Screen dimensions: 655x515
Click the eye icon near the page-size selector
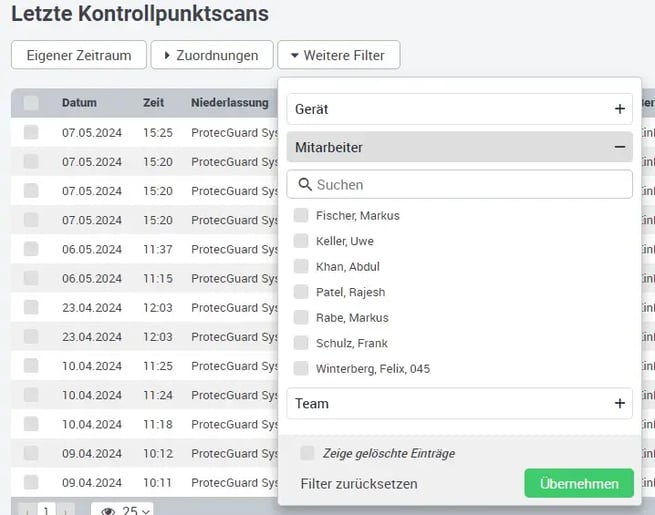[x=108, y=510]
